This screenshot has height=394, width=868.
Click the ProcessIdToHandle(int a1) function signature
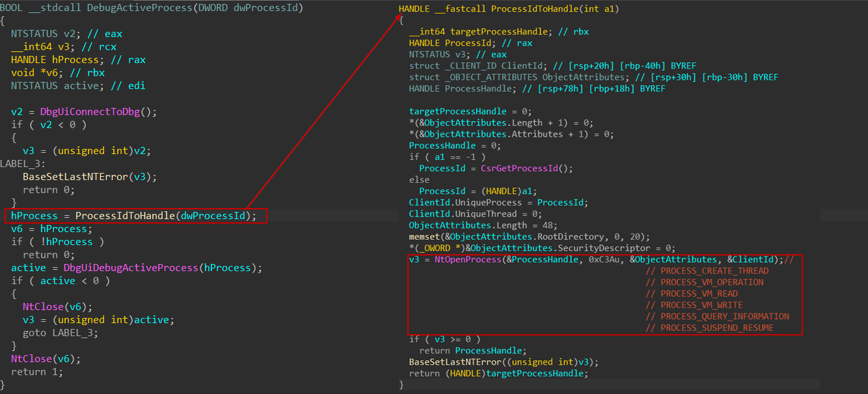[509, 9]
